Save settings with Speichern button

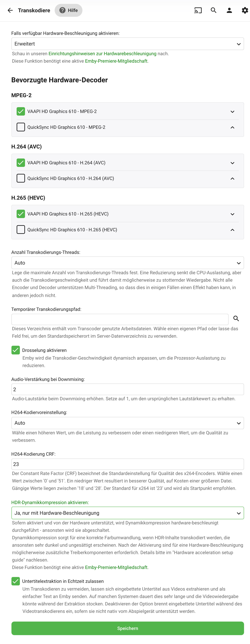coord(128,628)
